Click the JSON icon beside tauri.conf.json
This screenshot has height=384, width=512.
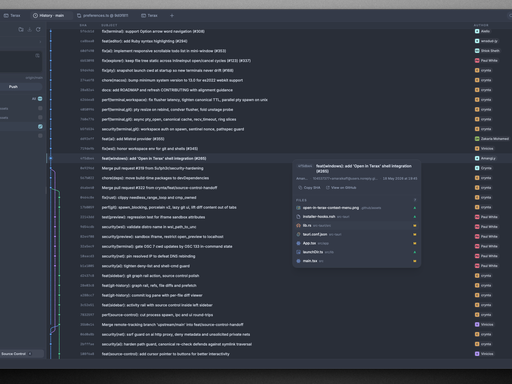298,234
